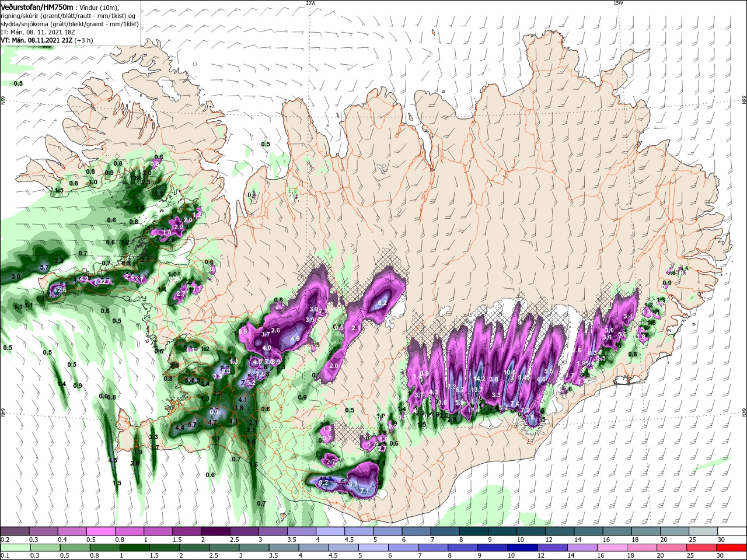Screen dimensions: 747x560
Task: Pick the dark teal 8 snow legend swatch
Action: 473,531
